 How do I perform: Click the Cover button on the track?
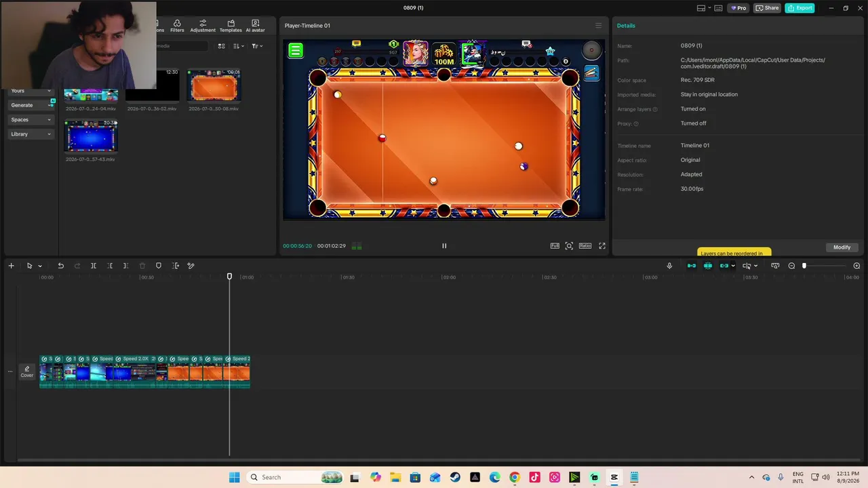(x=27, y=371)
